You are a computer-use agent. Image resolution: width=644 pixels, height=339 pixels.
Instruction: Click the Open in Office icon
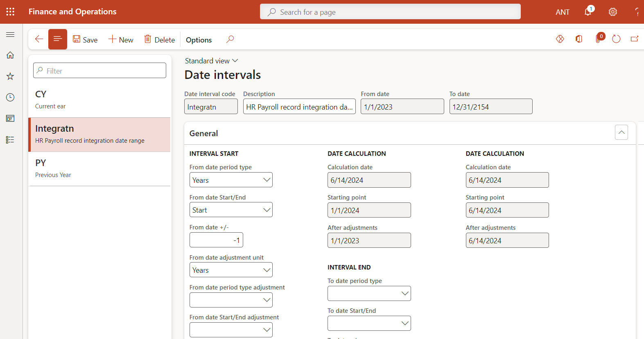point(579,39)
